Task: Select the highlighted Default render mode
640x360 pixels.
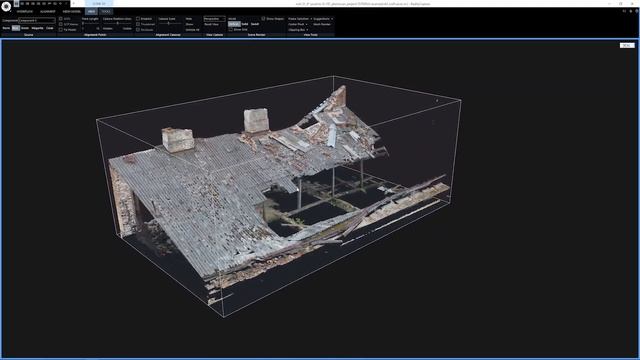Action: [233, 24]
